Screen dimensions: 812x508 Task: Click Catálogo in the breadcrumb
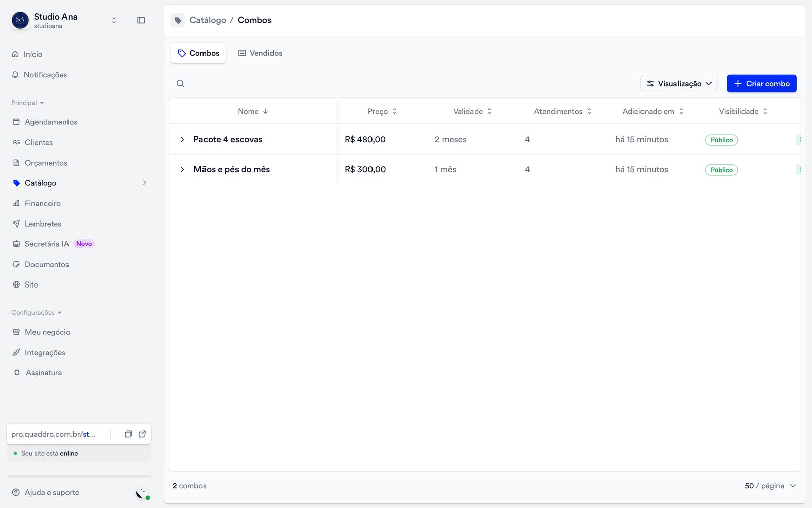tap(208, 20)
